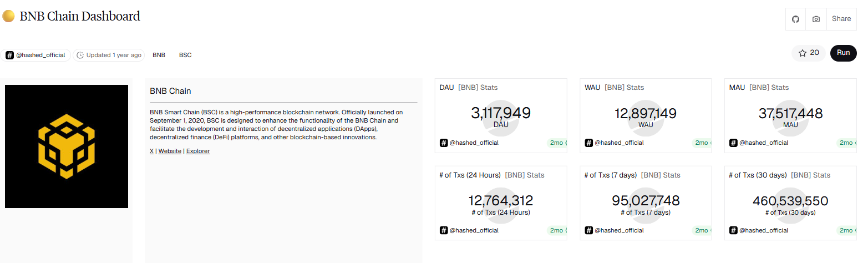Open the DAU [BNB] Stats title
The height and width of the screenshot is (263, 868).
[x=468, y=87]
